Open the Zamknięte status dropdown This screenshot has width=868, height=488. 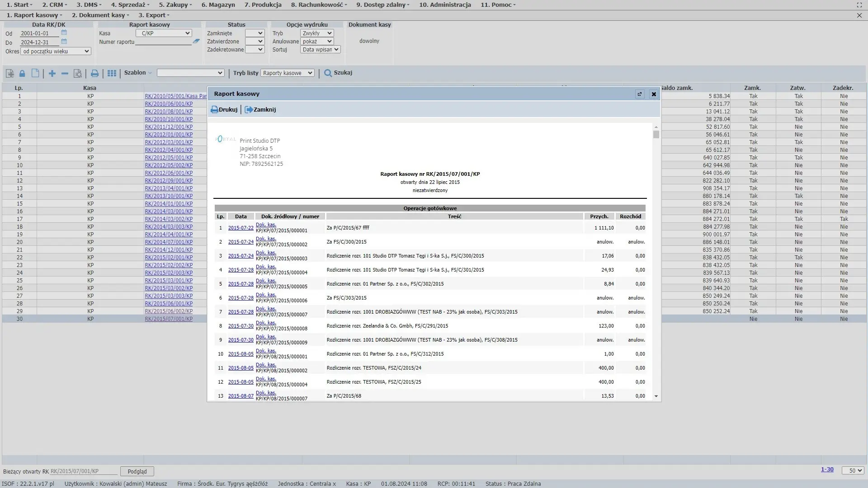(255, 33)
